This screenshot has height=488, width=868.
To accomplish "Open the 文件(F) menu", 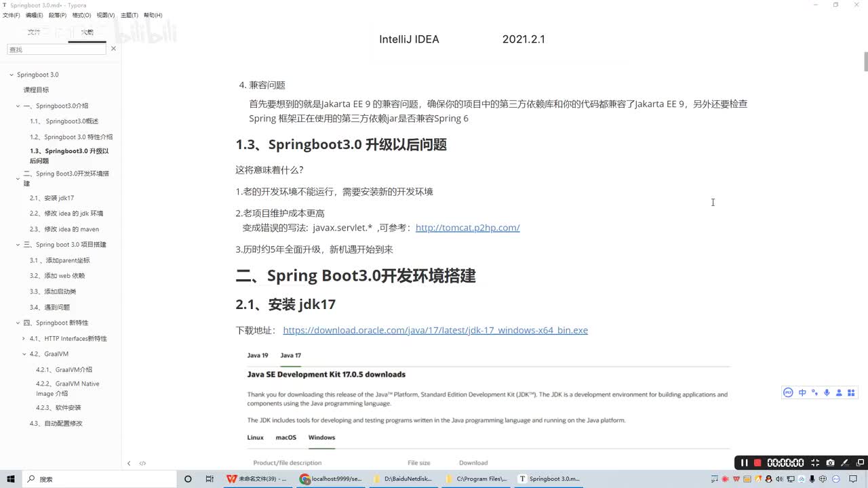I will click(x=11, y=15).
